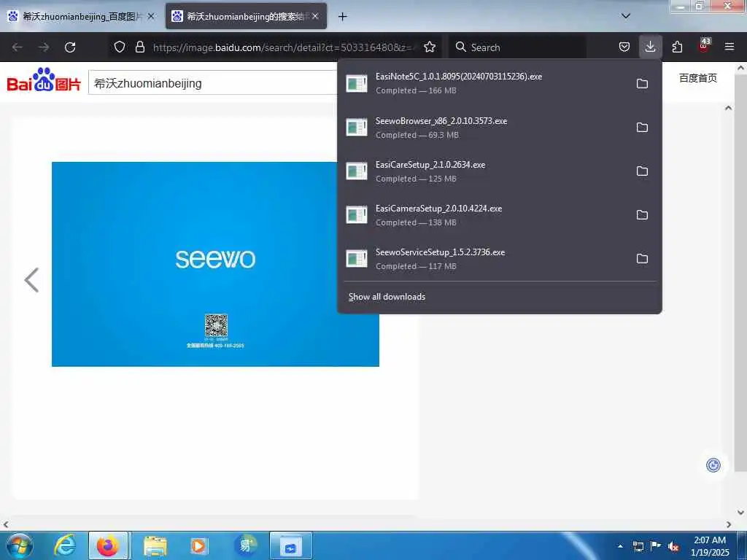The width and height of the screenshot is (747, 560).
Task: Show SeewoServiceSetup download in its folder
Action: (642, 259)
